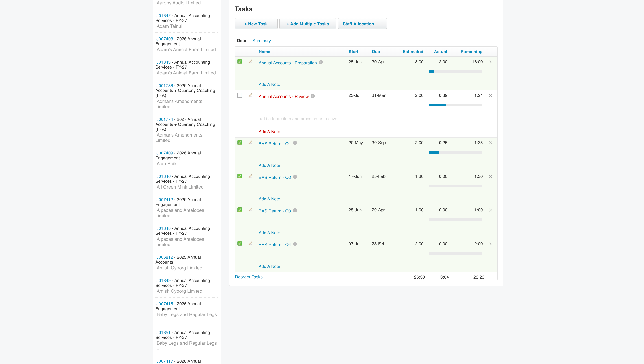Add A Note under Annual Accounts - Preparation

(269, 84)
